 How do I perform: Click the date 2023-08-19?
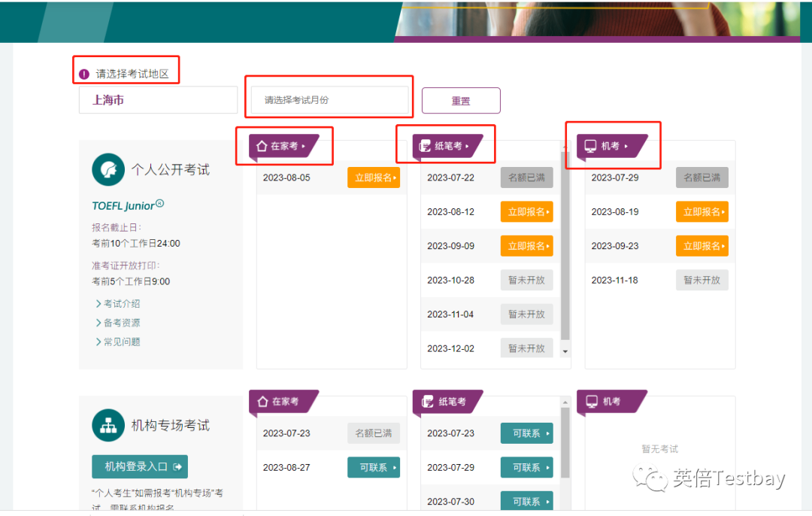[x=615, y=212]
